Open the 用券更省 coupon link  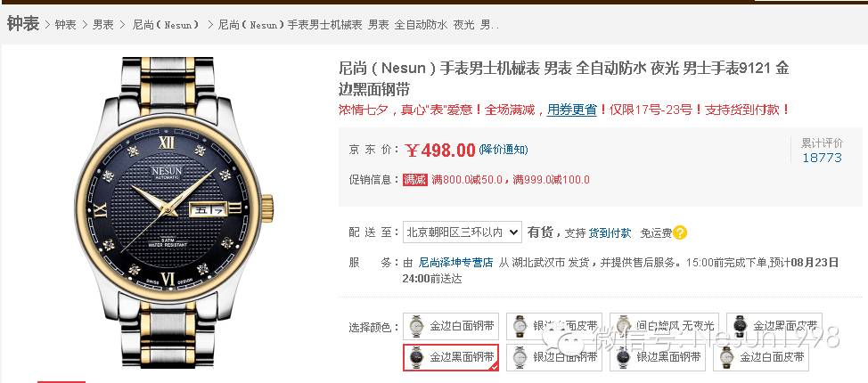pyautogui.click(x=572, y=110)
